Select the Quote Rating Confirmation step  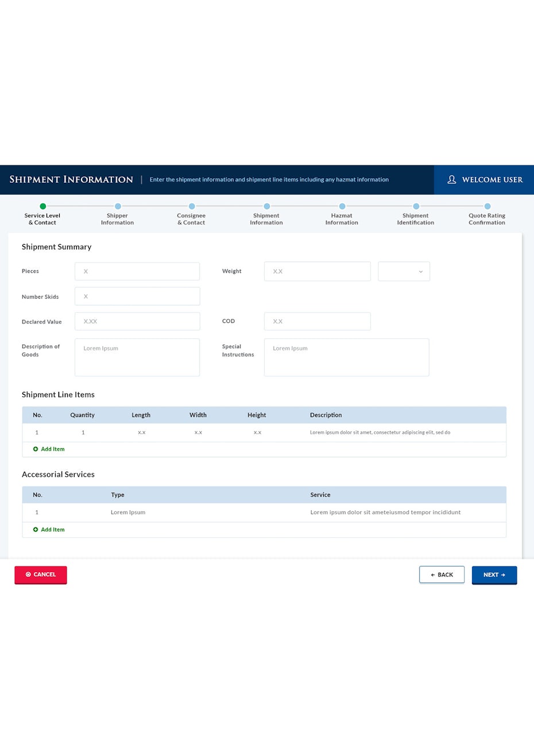click(x=487, y=206)
